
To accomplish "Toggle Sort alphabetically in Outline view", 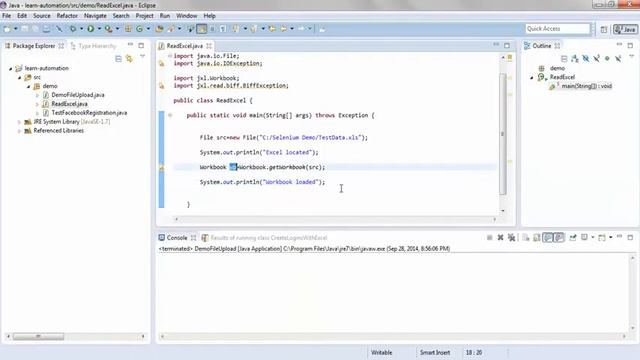I will pyautogui.click(x=575, y=59).
